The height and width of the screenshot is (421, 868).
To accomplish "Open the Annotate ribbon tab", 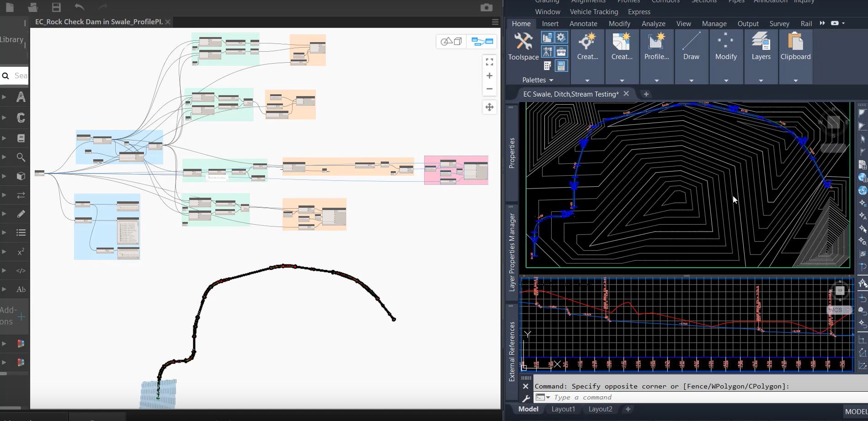I will click(x=583, y=24).
